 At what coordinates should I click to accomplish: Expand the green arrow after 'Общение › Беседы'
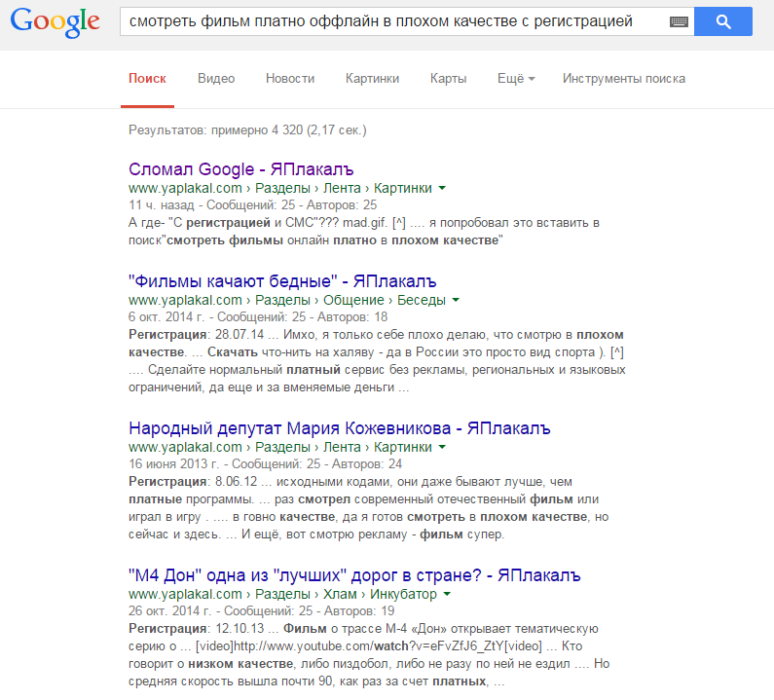[x=456, y=300]
